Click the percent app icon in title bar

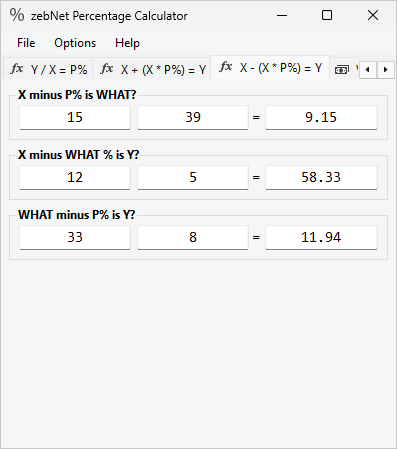tap(17, 15)
